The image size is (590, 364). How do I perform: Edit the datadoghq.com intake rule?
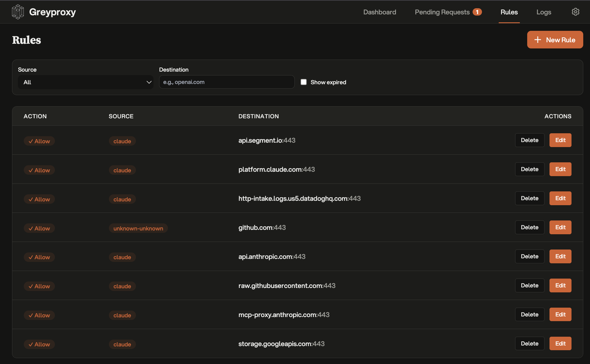(560, 198)
